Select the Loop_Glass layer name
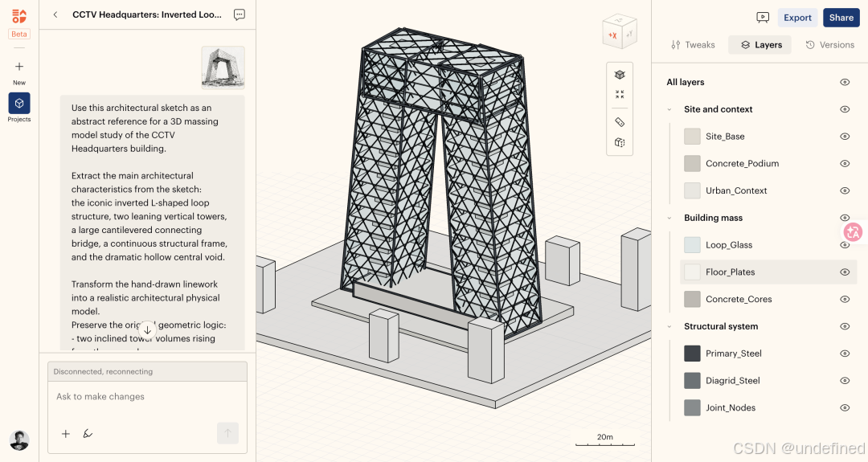This screenshot has width=868, height=462. [x=728, y=245]
